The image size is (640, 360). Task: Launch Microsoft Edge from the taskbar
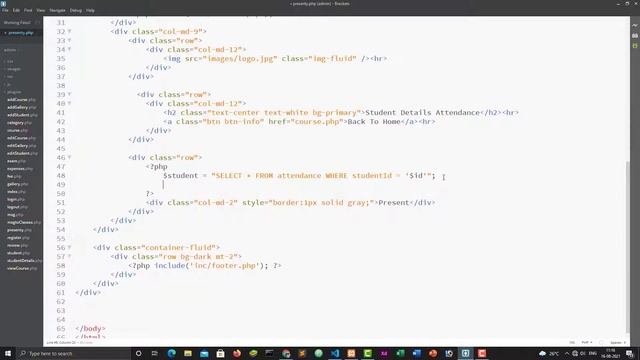point(171,353)
